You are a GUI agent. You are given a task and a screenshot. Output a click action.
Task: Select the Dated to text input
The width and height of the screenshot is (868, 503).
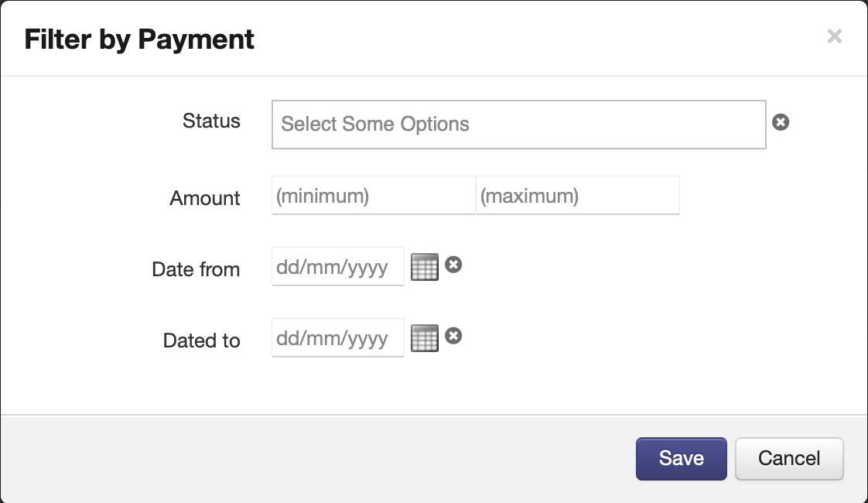click(x=337, y=338)
